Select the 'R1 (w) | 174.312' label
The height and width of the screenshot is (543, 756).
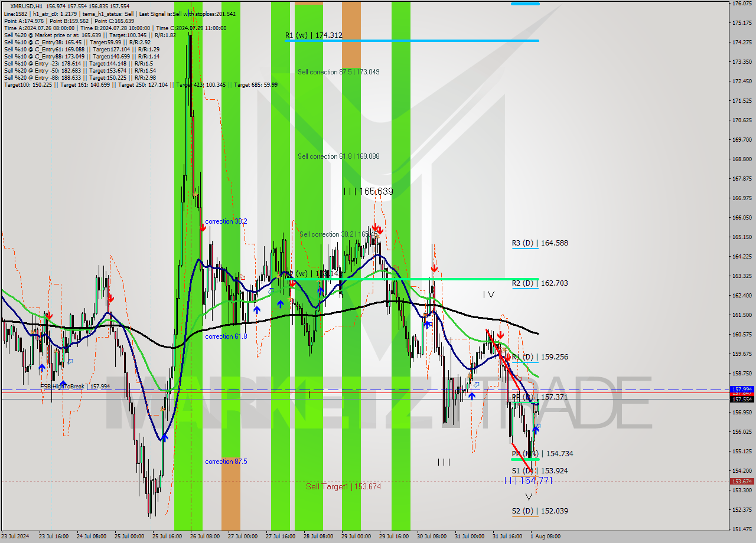(314, 35)
